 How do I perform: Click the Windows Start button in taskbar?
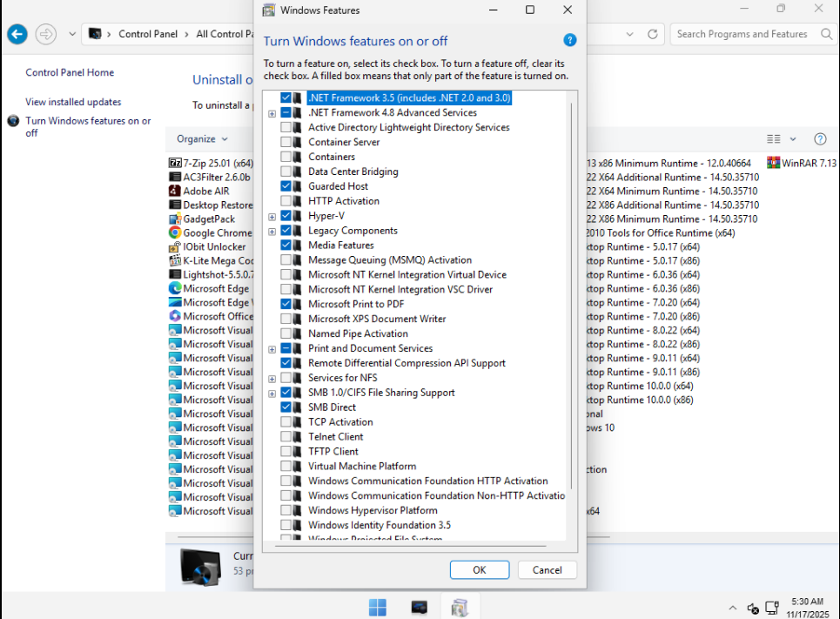tap(378, 607)
